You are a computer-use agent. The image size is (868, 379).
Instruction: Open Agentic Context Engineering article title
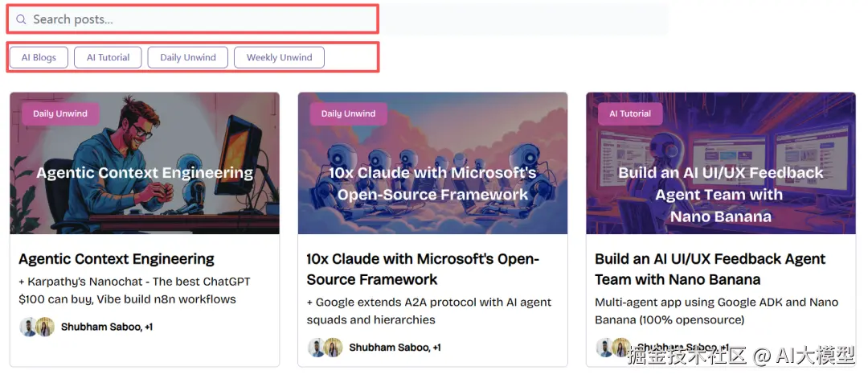pyautogui.click(x=117, y=259)
